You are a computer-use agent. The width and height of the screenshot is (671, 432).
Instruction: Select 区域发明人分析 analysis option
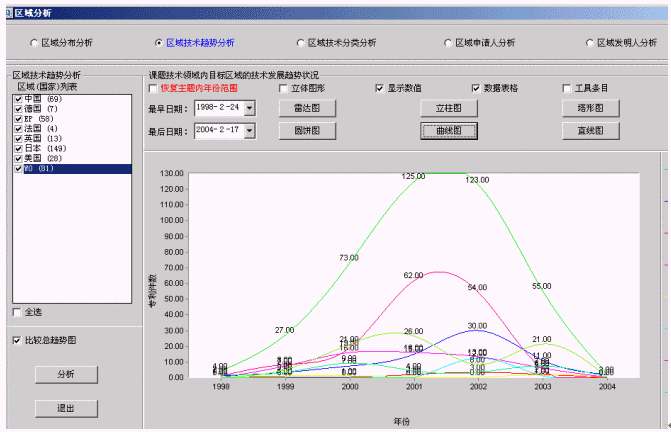click(x=589, y=43)
